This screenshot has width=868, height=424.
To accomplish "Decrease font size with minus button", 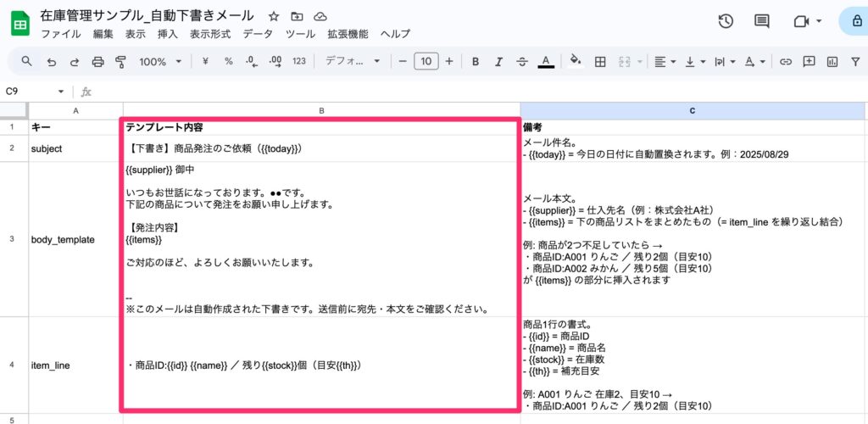I will pos(403,62).
